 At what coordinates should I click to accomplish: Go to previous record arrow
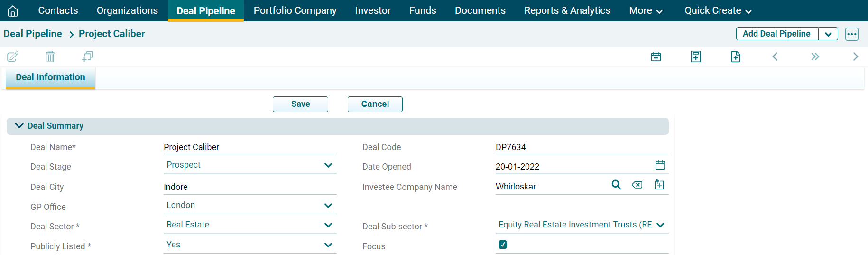(x=775, y=57)
